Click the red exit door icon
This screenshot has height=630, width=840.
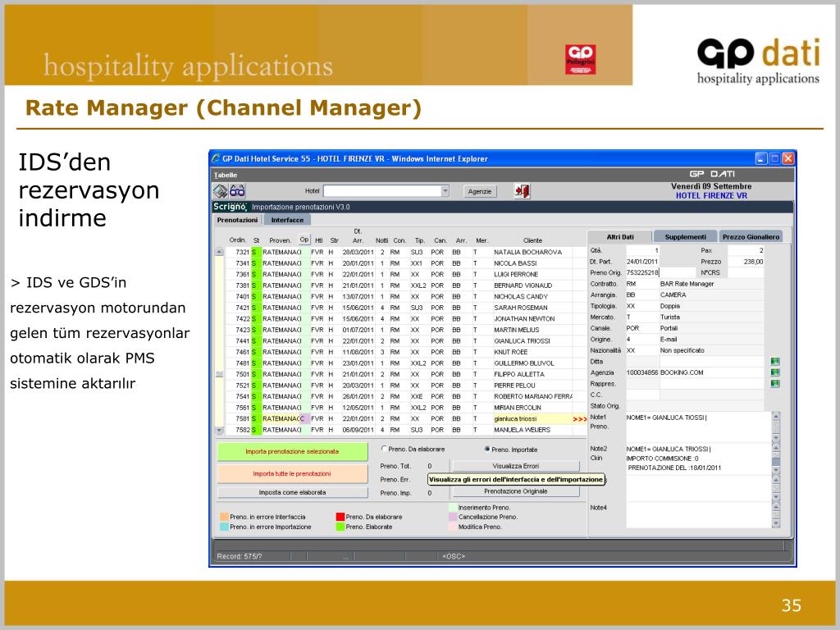tap(523, 191)
